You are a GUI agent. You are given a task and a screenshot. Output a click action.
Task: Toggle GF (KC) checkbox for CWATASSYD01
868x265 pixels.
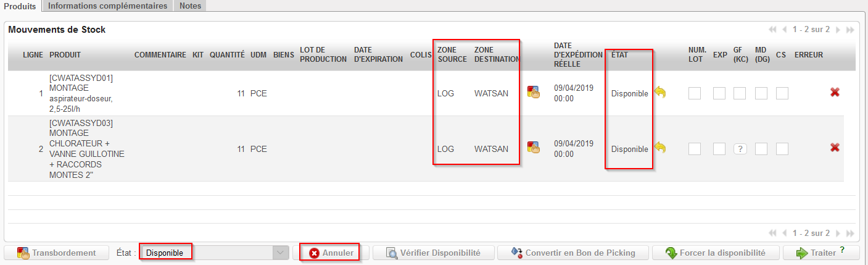coord(740,93)
